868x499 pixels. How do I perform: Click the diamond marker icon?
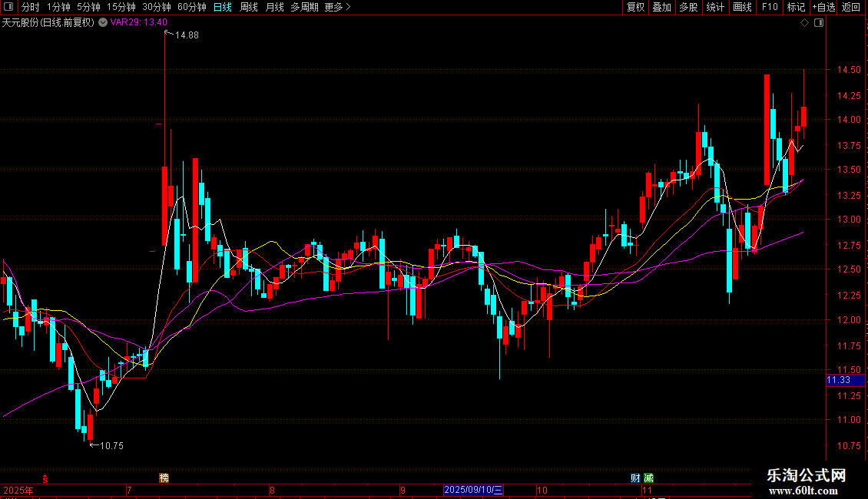coord(805,23)
